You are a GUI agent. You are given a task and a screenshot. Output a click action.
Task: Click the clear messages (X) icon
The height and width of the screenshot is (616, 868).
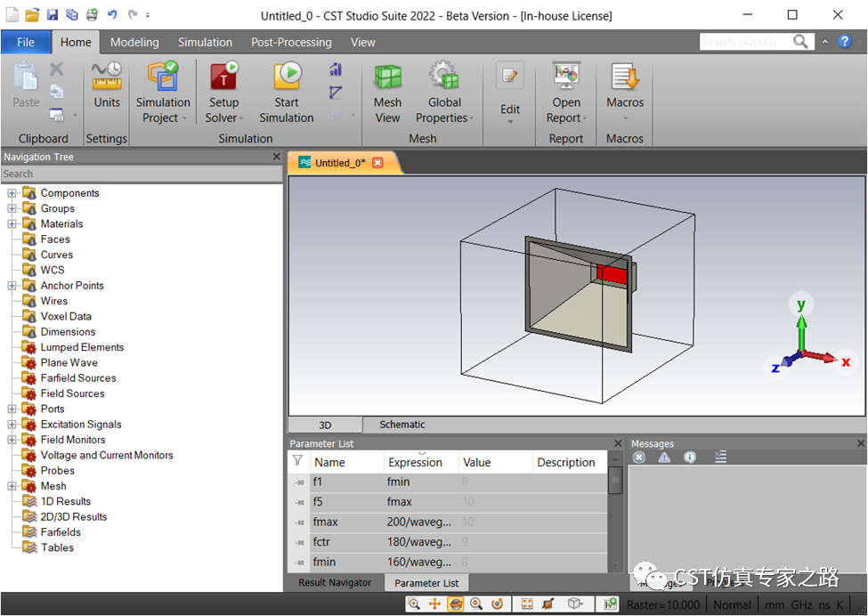(x=639, y=458)
